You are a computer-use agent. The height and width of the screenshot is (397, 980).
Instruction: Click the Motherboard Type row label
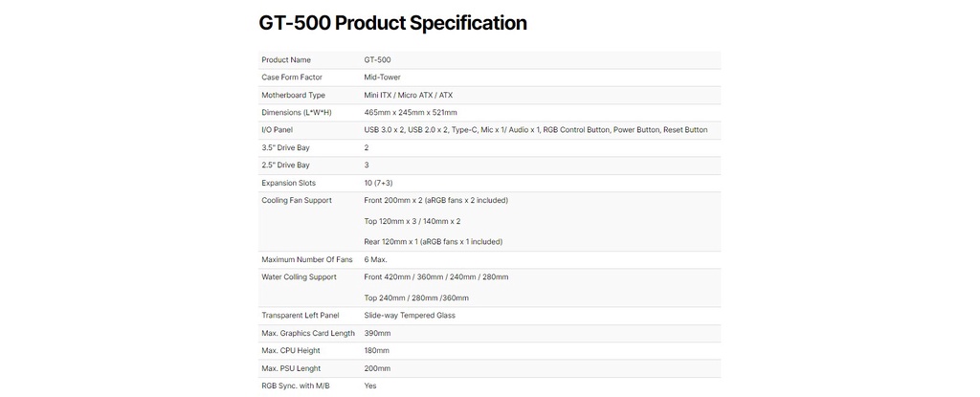pyautogui.click(x=293, y=96)
